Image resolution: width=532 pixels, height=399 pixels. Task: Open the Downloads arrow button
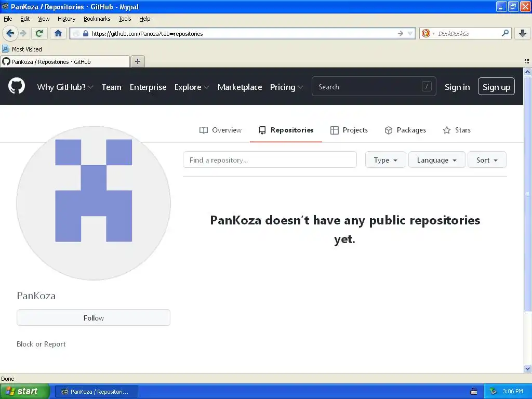523,33
